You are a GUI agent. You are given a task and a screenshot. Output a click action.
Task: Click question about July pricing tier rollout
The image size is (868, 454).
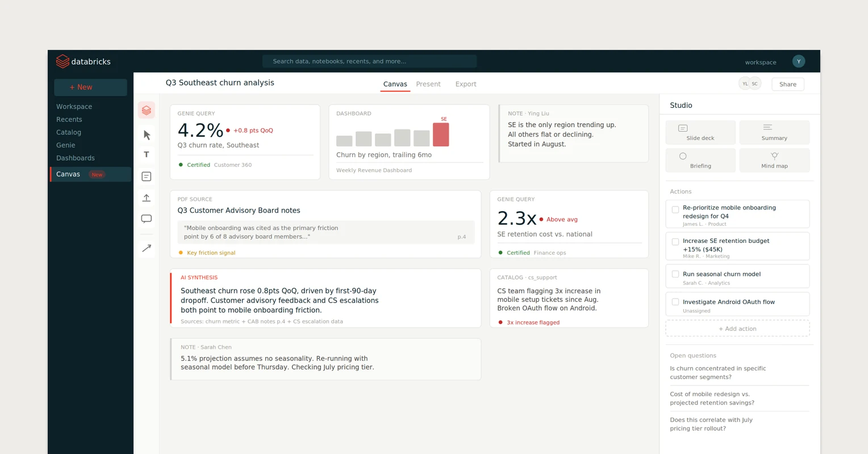click(x=711, y=424)
